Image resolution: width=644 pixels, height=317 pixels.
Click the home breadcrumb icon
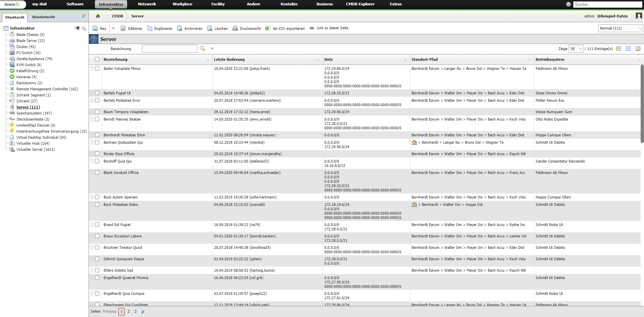click(x=98, y=16)
